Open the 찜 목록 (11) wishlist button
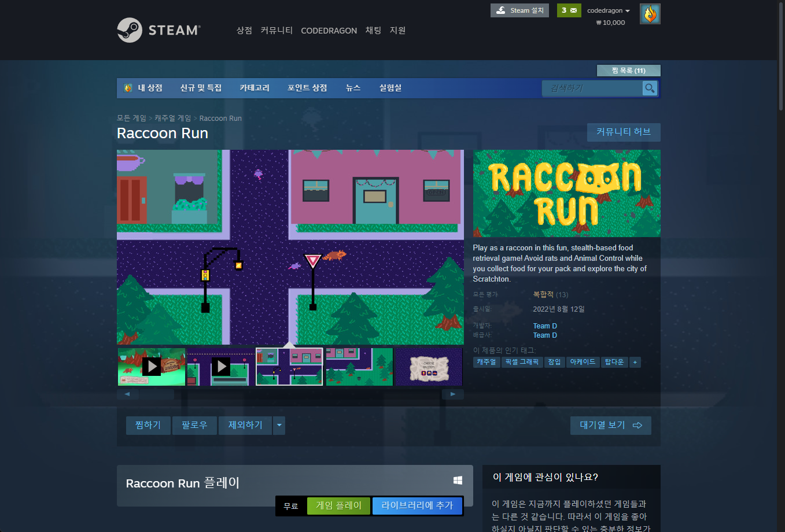 [x=628, y=71]
